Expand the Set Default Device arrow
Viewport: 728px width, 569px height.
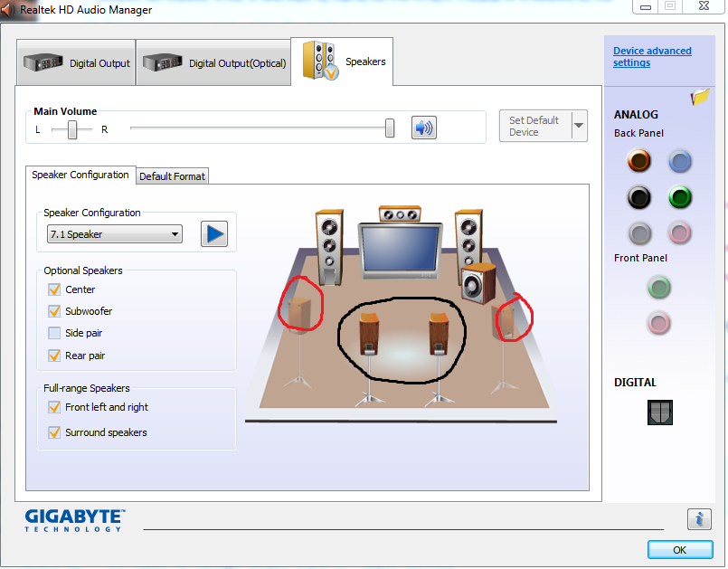579,126
